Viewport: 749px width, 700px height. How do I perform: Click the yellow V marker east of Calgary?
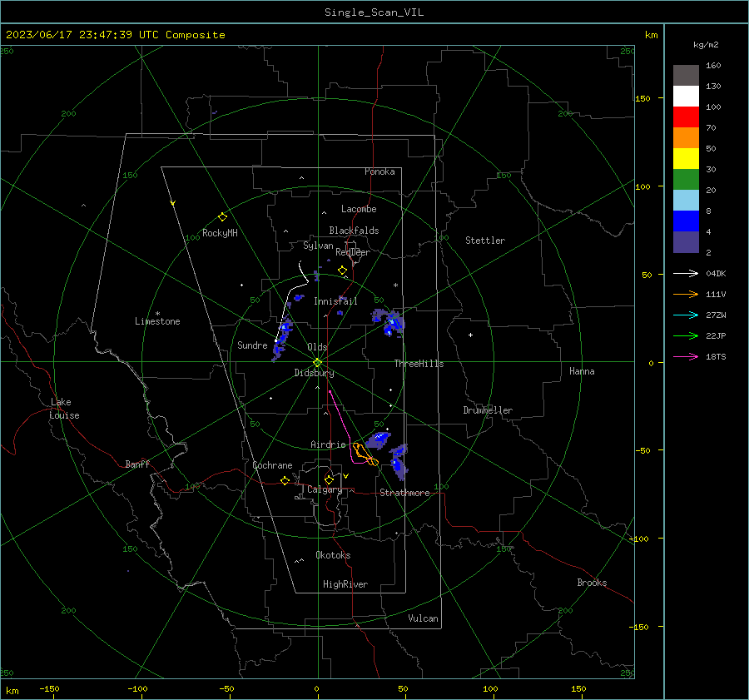pos(345,476)
